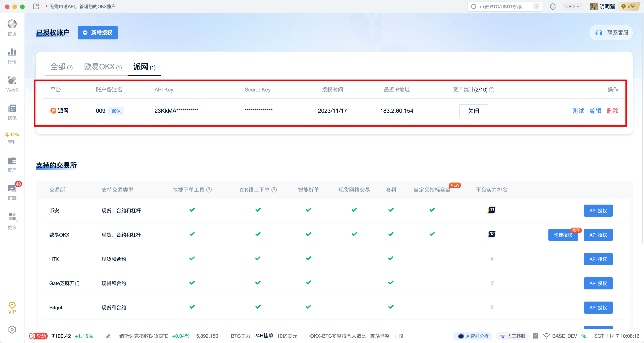Click the 币安 exchange name in list
The image size is (644, 343).
tap(54, 211)
